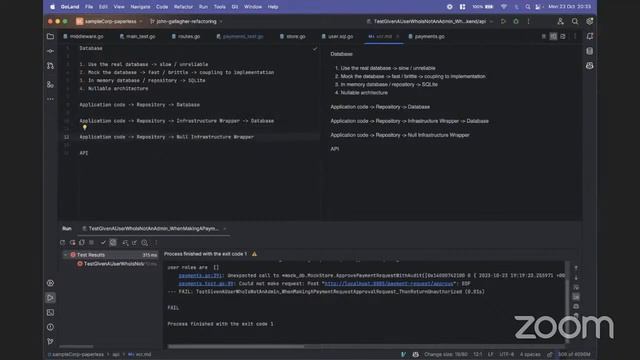Click the sampleCorp-paperless breadcrumb in status bar
The image size is (640, 360).
click(76, 354)
